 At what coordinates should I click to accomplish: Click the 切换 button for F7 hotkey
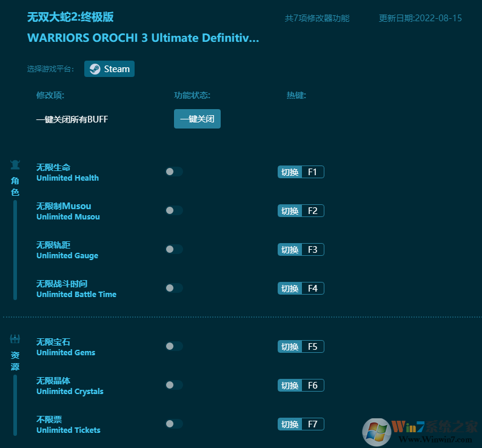pyautogui.click(x=290, y=424)
